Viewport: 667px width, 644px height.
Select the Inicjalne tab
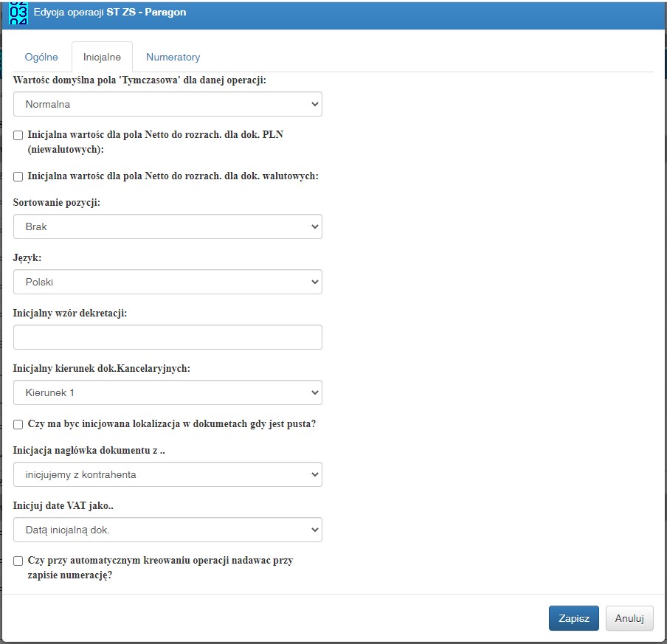pyautogui.click(x=102, y=57)
